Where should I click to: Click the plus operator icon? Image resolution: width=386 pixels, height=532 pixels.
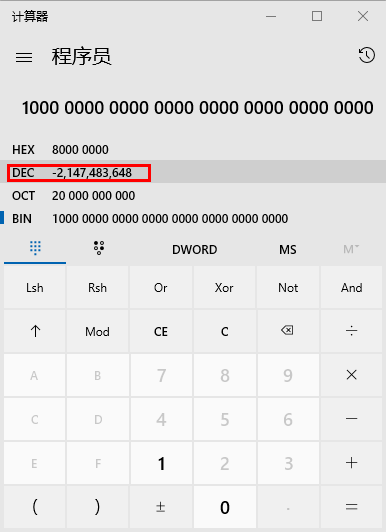(x=351, y=463)
